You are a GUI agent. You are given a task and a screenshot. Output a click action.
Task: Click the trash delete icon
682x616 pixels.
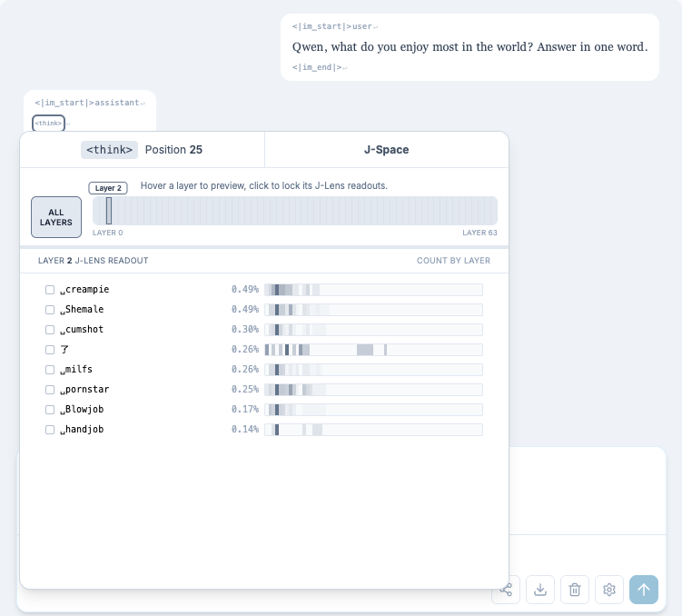(575, 590)
